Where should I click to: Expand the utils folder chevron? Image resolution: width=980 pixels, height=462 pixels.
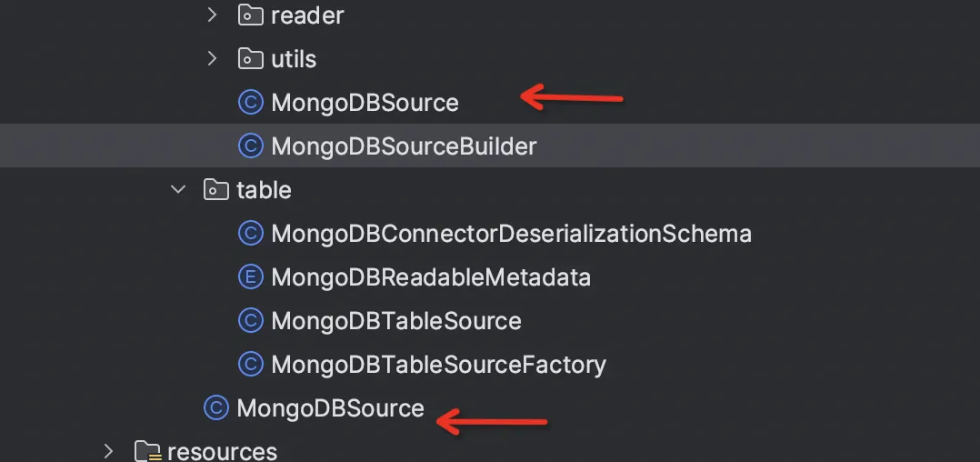pyautogui.click(x=212, y=59)
